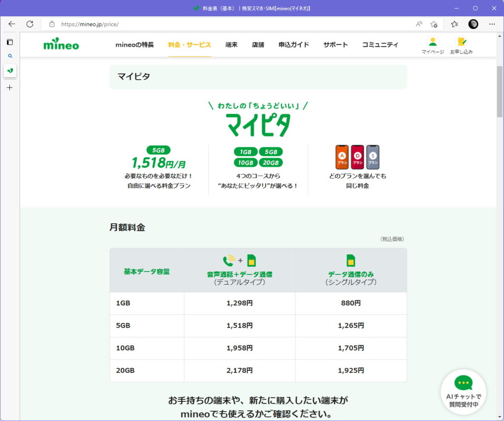Screen dimensions: 504x421
Task: Open the mineoの特長 menu
Action: point(134,45)
